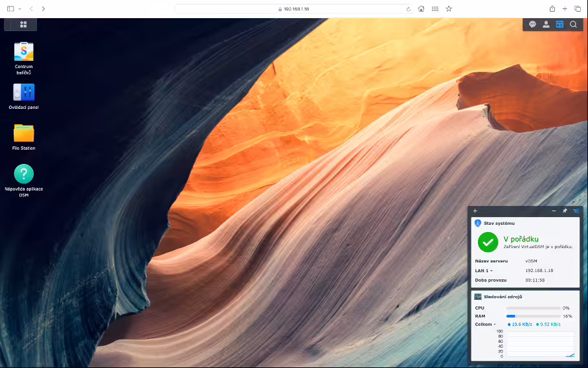588x368 pixels.
Task: Go back in browser history
Action: click(x=31, y=8)
